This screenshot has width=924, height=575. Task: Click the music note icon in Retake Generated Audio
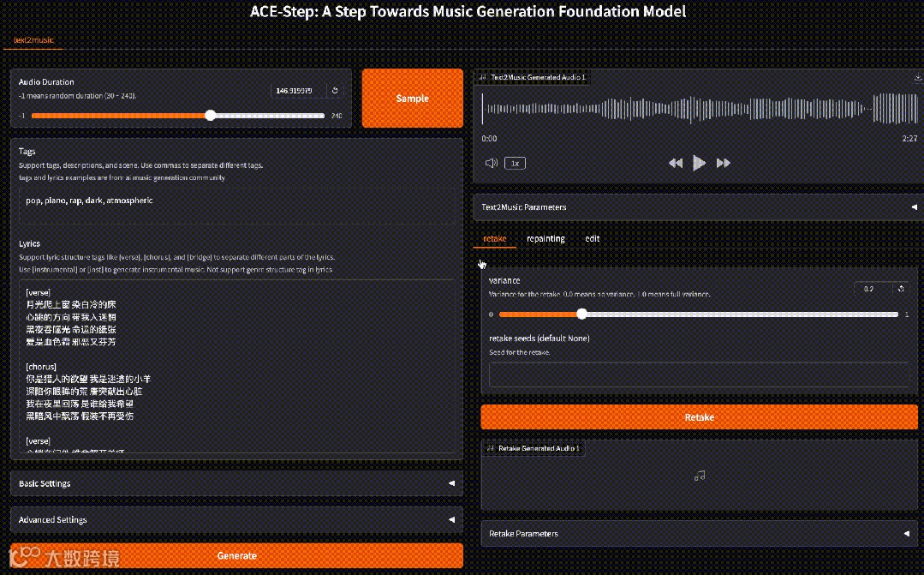coord(700,476)
